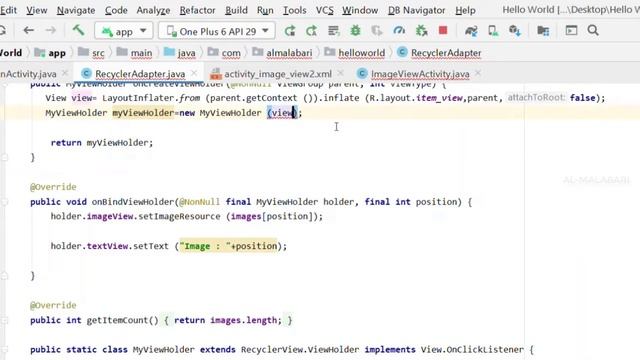Open the Navigate menu
This screenshot has height=360, width=640.
(x=76, y=10)
